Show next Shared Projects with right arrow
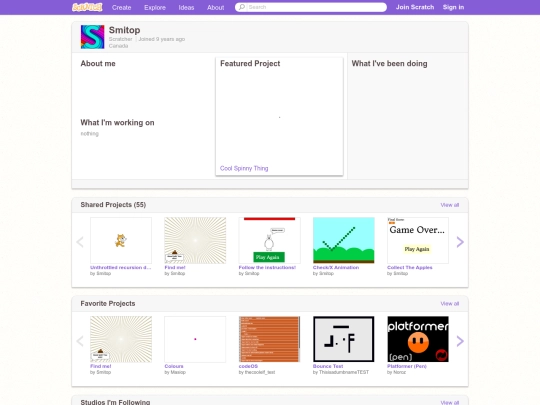This screenshot has height=405, width=540. point(460,242)
